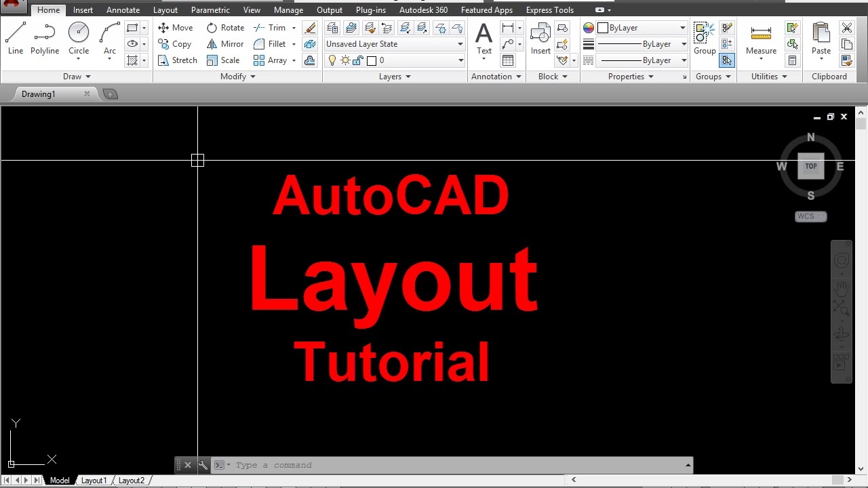Viewport: 868px width, 488px height.
Task: Expand the Utilities panel
Action: [x=769, y=77]
